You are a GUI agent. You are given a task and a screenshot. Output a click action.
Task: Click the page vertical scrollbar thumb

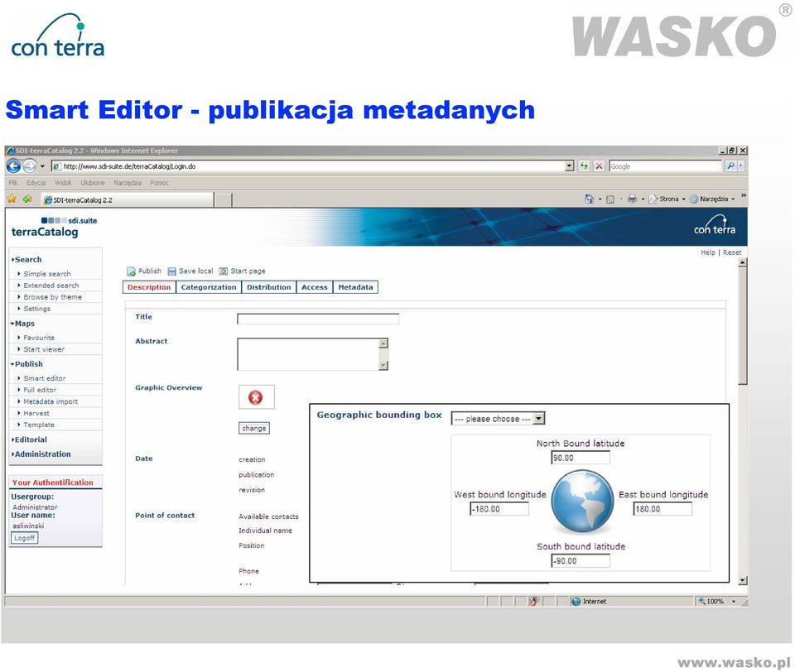click(742, 326)
